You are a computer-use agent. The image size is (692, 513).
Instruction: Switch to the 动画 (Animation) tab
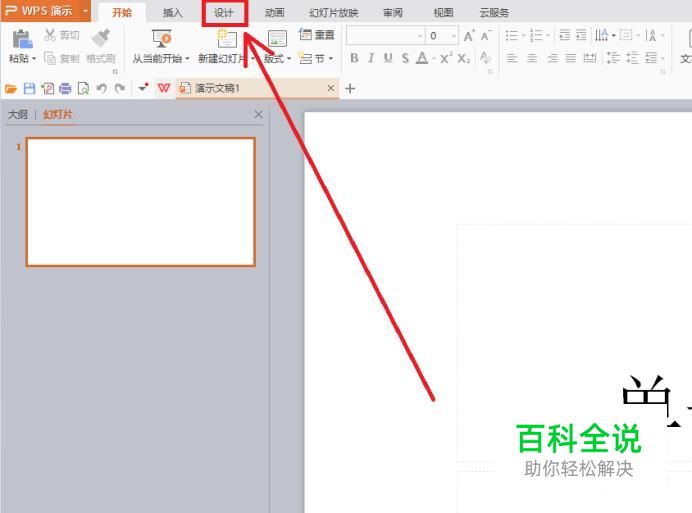[x=275, y=13]
